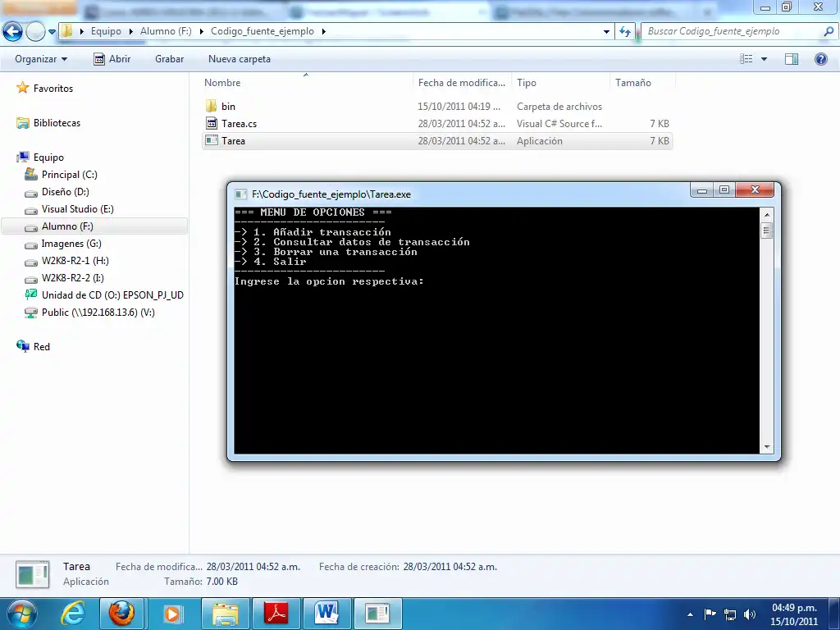
Task: Click the console scrollbar down arrow
Action: coord(767,447)
